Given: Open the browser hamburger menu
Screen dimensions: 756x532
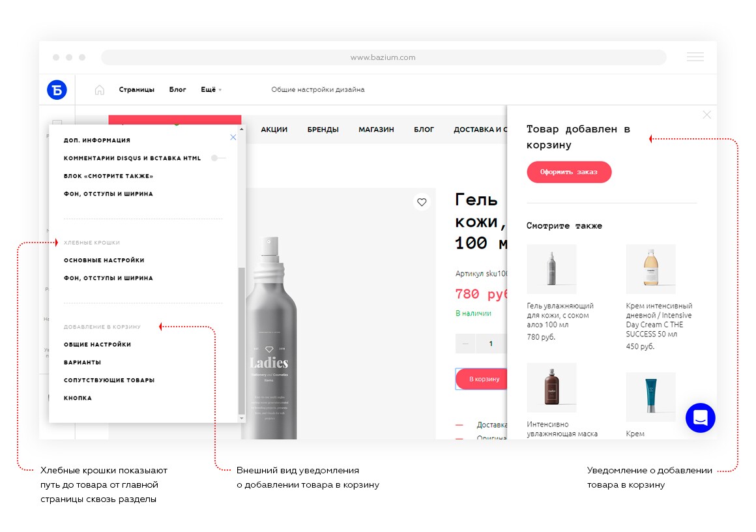Looking at the screenshot, I should pos(695,57).
